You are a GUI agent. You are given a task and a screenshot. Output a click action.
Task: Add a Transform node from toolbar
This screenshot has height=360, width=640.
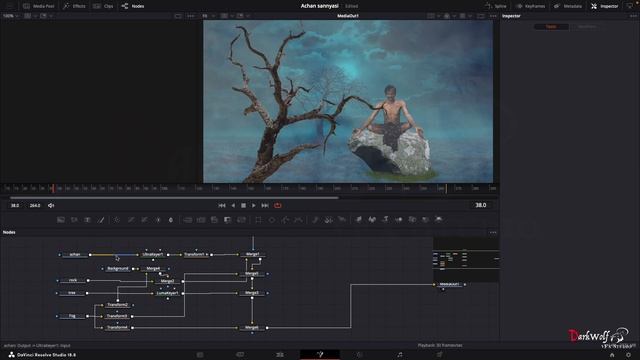click(x=242, y=220)
